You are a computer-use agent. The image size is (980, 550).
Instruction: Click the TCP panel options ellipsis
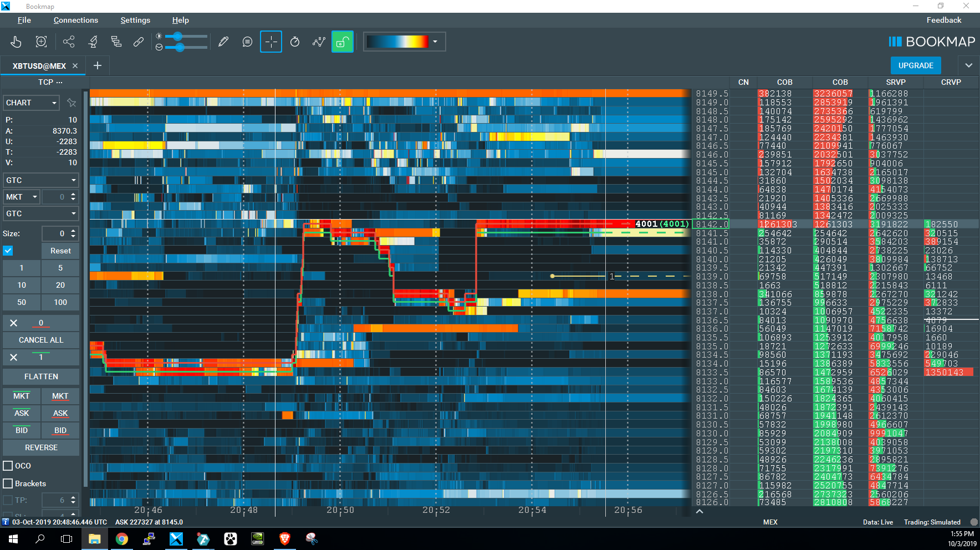tap(59, 82)
